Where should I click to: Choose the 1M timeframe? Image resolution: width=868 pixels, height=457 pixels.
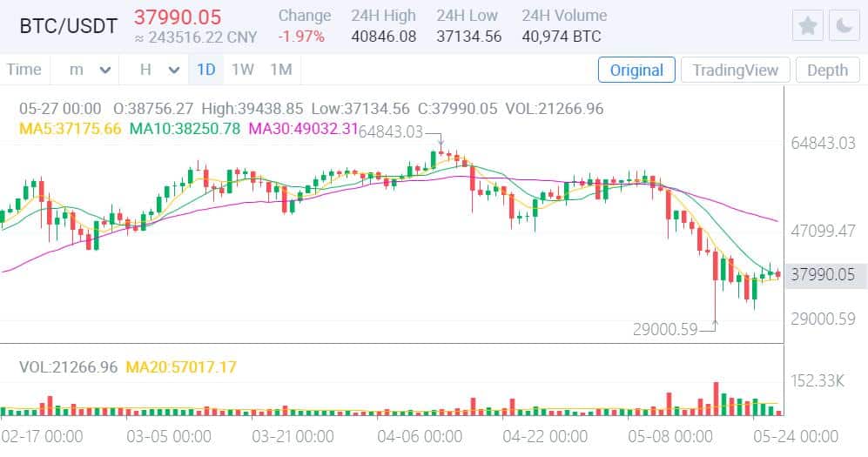[x=280, y=70]
